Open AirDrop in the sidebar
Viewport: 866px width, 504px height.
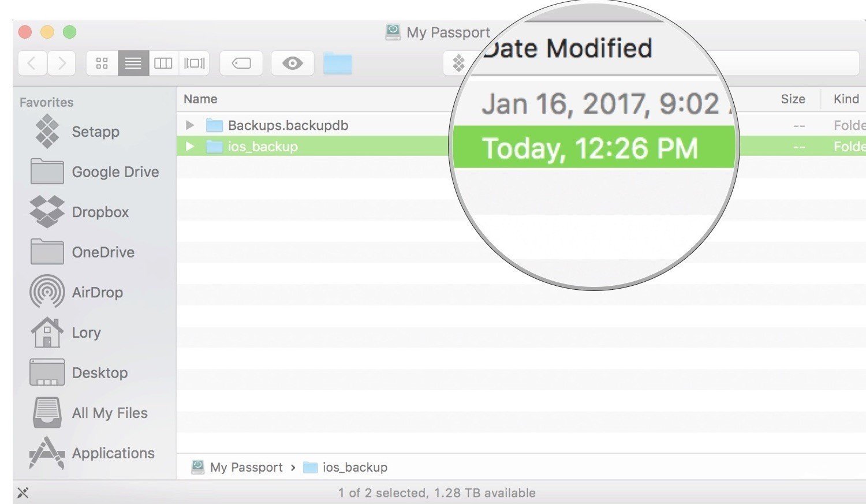(76, 292)
